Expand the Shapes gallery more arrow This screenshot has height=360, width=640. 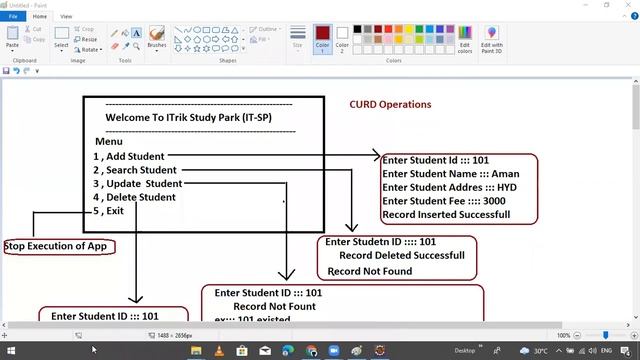tap(244, 49)
